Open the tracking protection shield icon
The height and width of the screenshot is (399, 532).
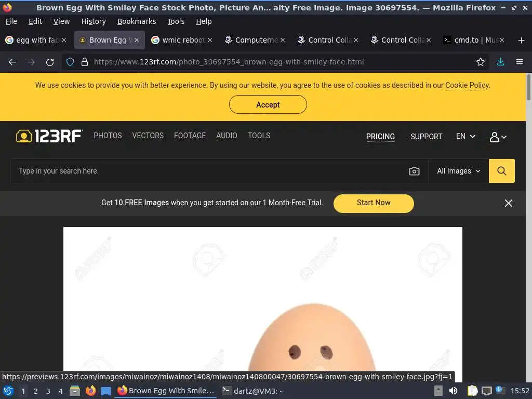point(70,62)
